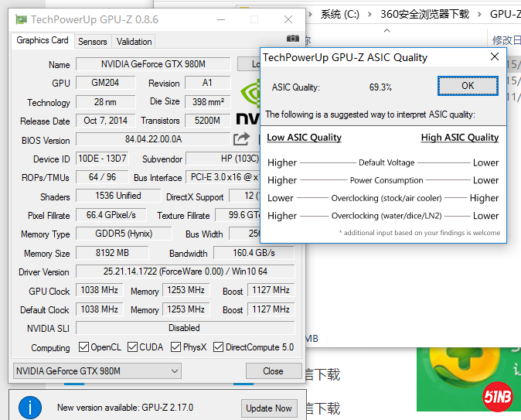The width and height of the screenshot is (521, 420).
Task: Switch to the Graphics Card tab
Action: 43,40
